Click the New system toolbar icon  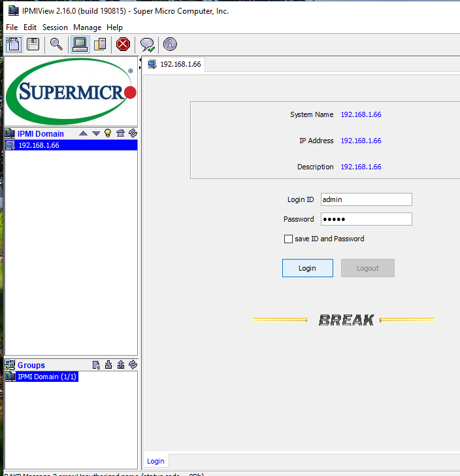coord(14,44)
